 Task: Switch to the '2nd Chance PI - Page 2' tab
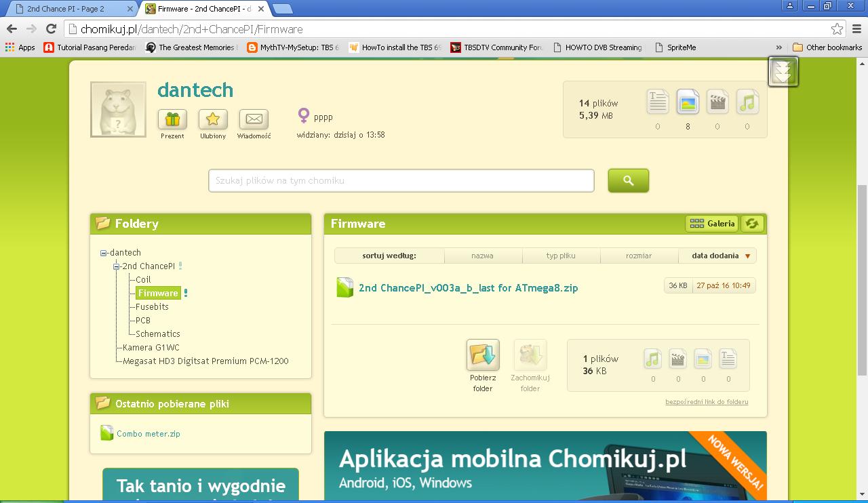tap(69, 9)
